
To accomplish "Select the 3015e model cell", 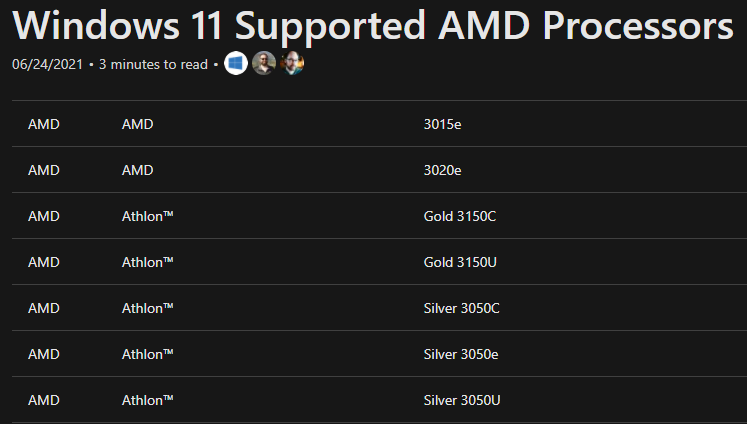I will tap(442, 124).
